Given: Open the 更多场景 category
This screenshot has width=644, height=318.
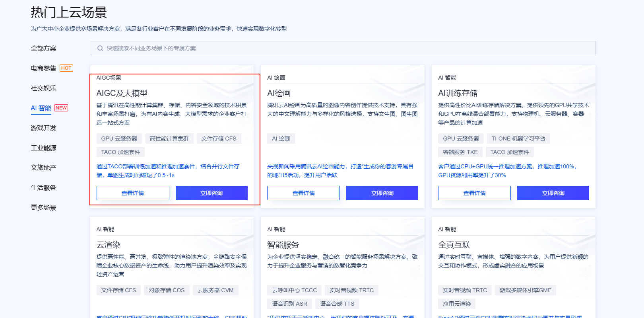Looking at the screenshot, I should (x=44, y=207).
